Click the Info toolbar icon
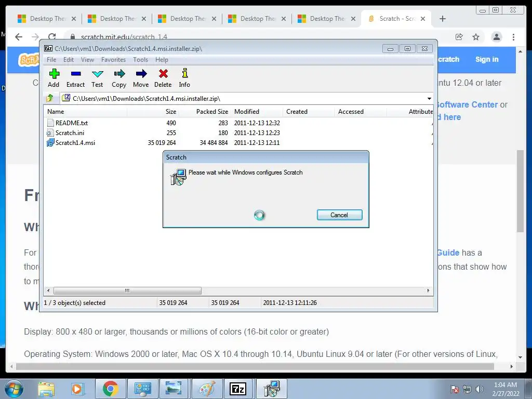532x399 pixels. [x=184, y=78]
